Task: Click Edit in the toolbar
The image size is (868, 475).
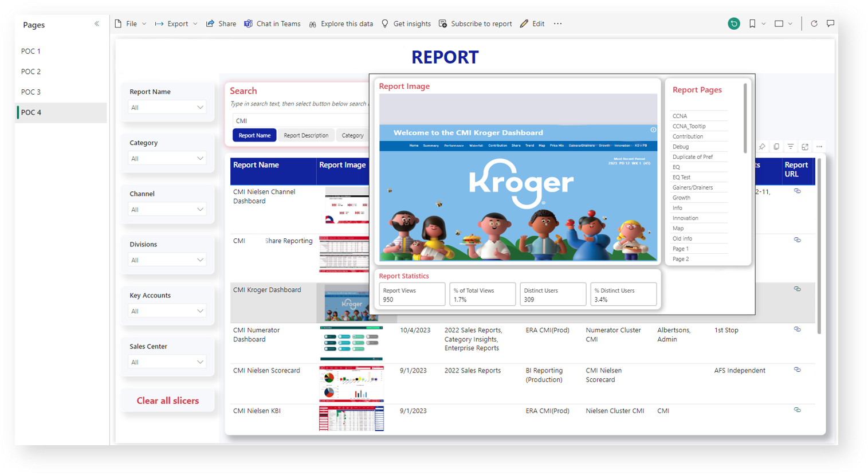Action: (x=532, y=23)
